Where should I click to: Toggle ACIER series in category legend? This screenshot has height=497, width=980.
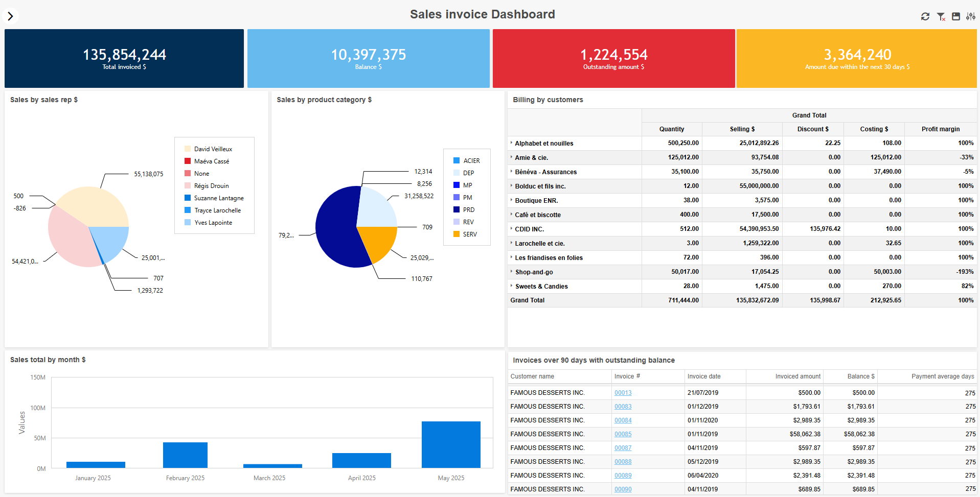pos(471,161)
